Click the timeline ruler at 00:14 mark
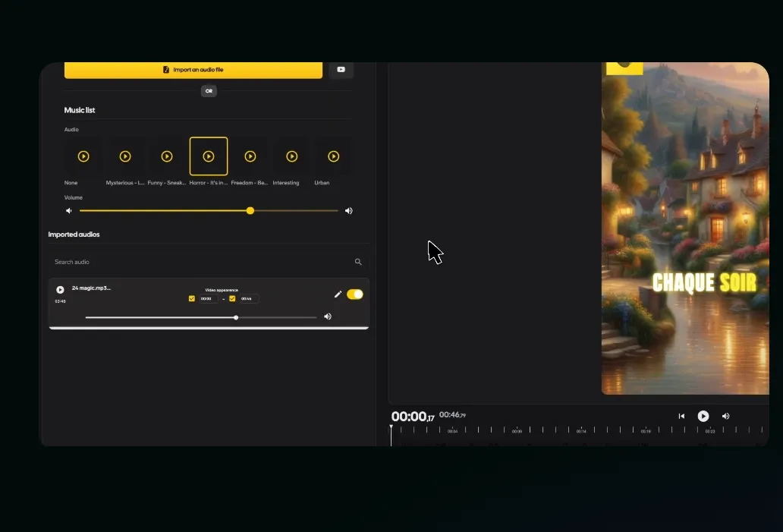 click(581, 430)
